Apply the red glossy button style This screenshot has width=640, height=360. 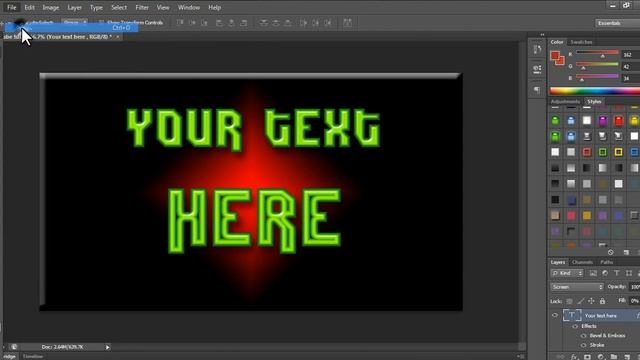click(x=619, y=120)
